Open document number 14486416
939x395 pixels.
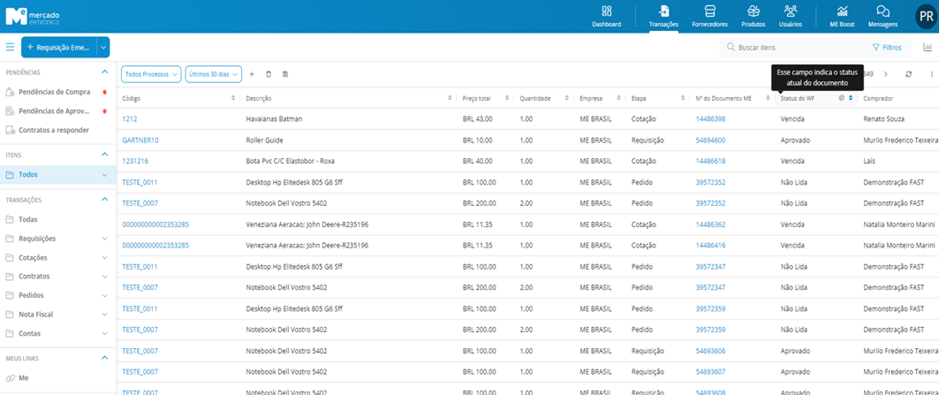coord(711,245)
